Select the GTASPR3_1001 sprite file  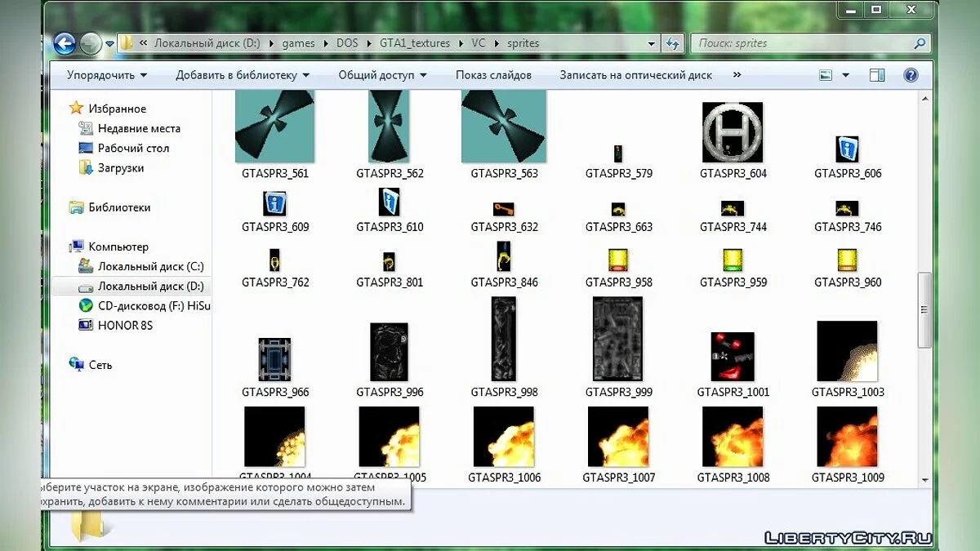[733, 356]
